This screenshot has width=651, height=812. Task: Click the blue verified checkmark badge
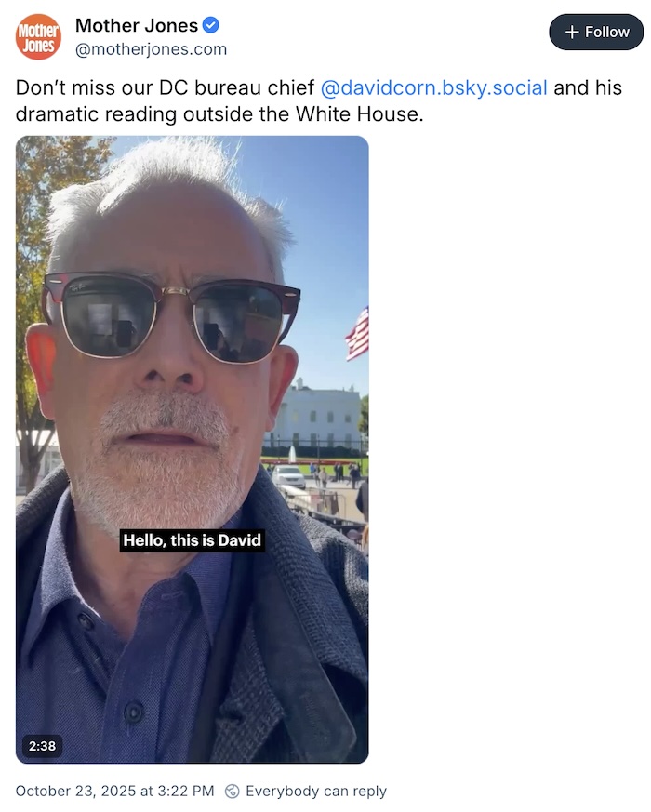tap(210, 25)
